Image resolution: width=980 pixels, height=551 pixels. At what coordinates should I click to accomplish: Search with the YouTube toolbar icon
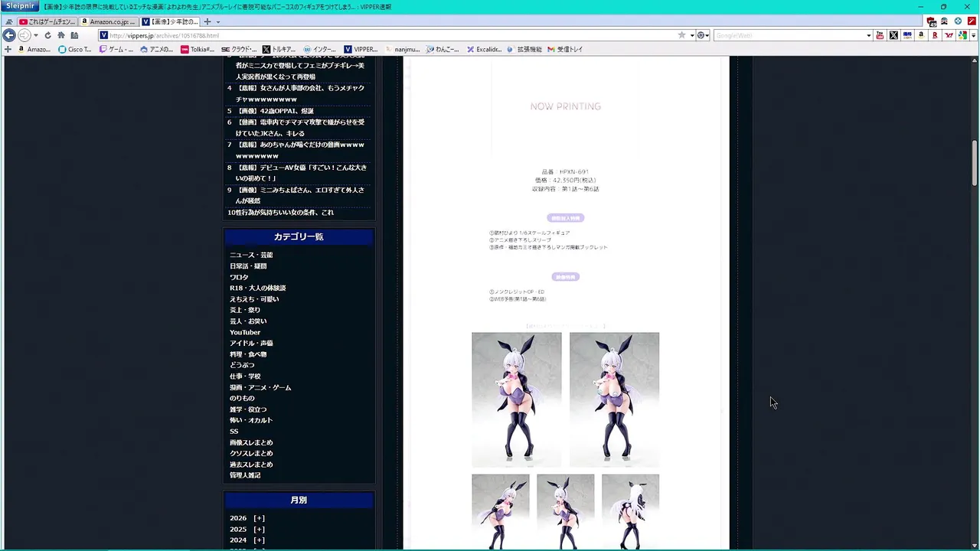pos(880,35)
